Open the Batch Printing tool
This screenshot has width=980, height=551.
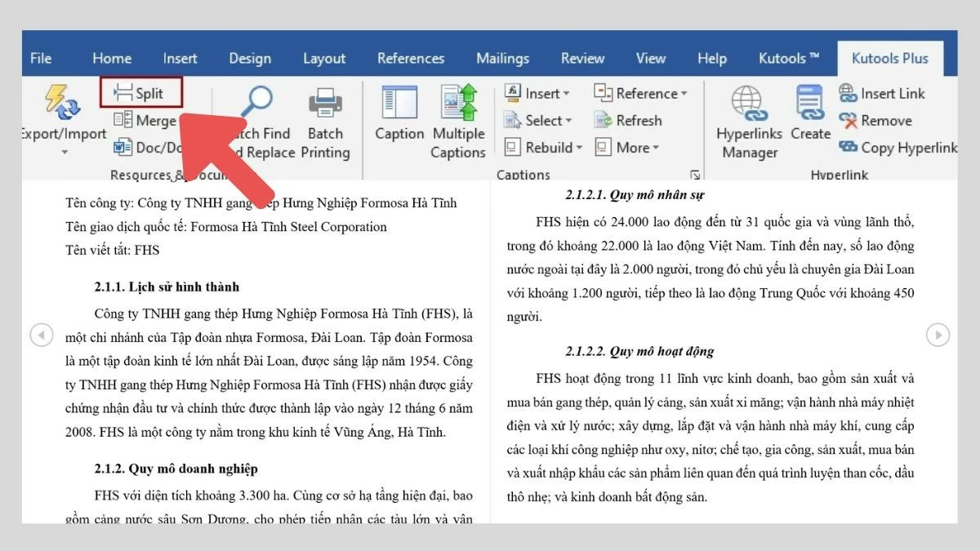point(325,120)
